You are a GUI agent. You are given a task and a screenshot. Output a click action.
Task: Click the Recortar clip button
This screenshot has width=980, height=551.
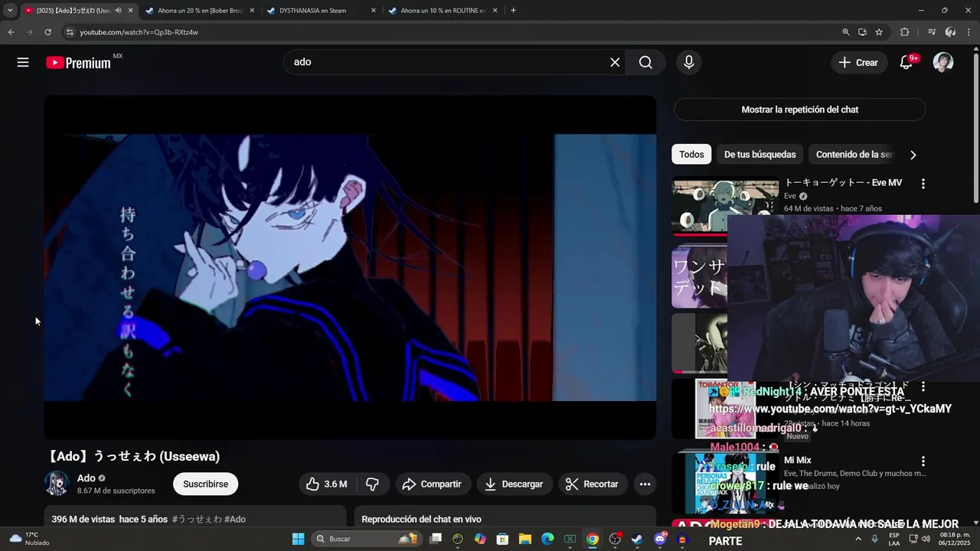click(x=593, y=484)
